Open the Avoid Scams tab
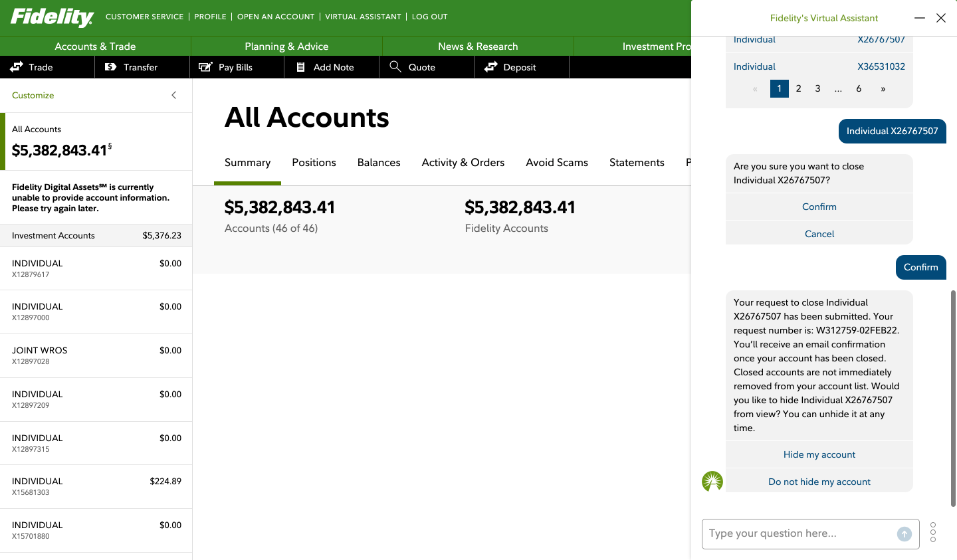 (x=557, y=163)
